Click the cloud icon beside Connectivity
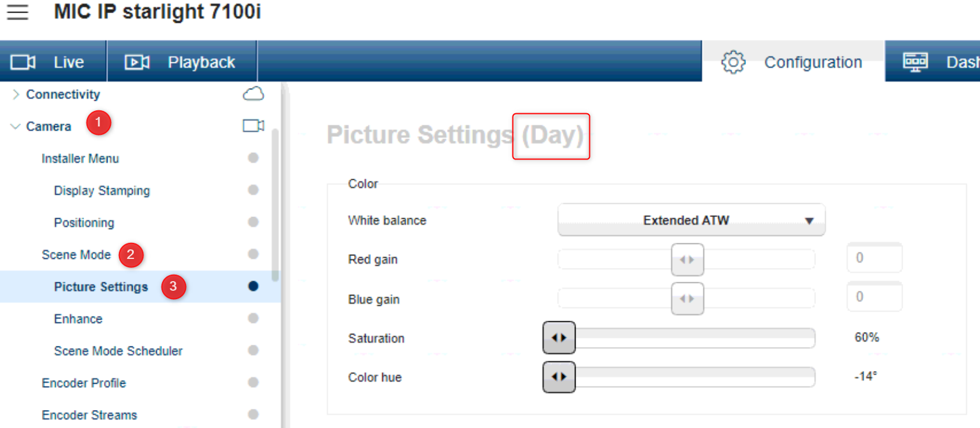 pos(253,94)
